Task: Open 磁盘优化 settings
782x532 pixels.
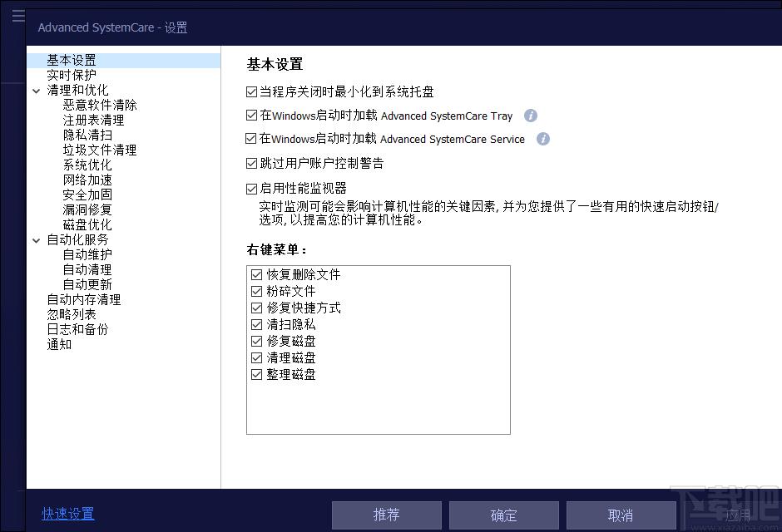Action: (x=87, y=224)
